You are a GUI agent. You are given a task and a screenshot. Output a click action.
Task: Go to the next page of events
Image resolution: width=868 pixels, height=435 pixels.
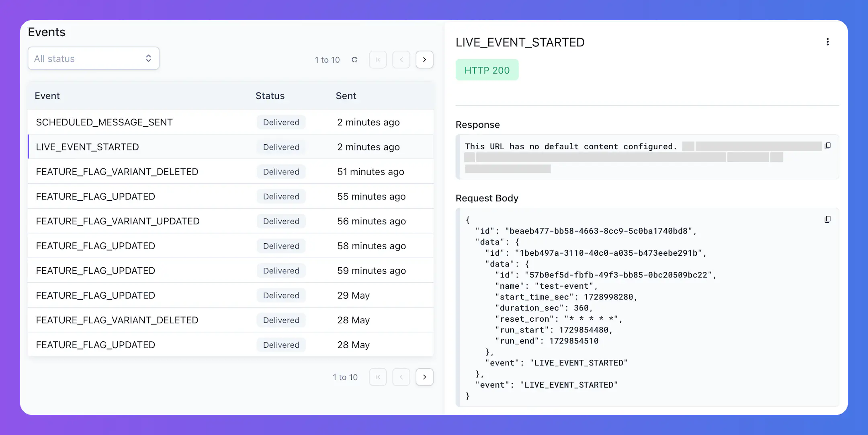coord(424,59)
